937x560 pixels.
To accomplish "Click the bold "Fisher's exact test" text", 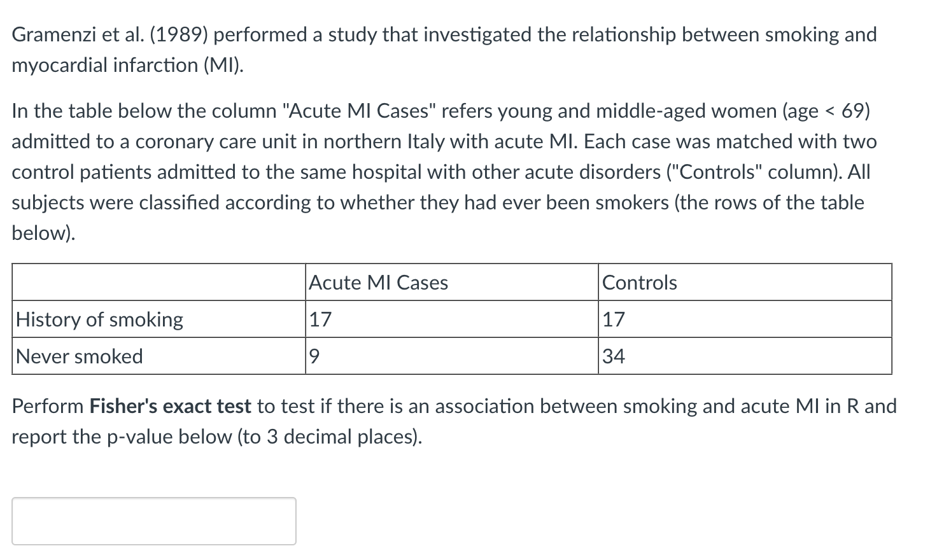I will pos(171,406).
